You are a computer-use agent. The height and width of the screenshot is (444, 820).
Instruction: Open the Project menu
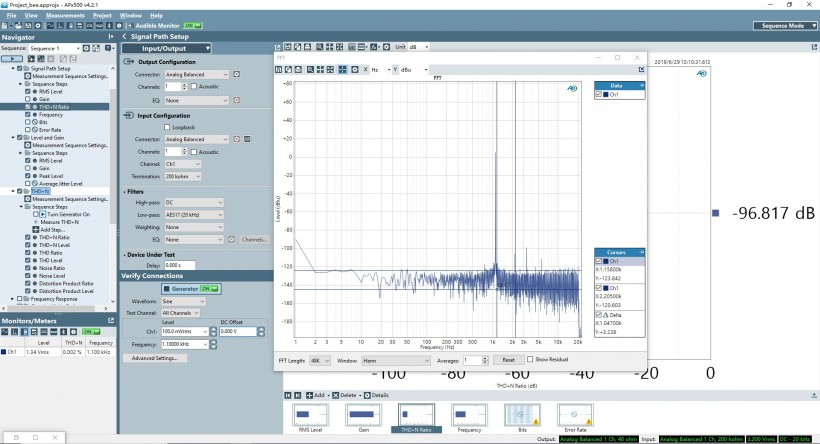click(102, 16)
